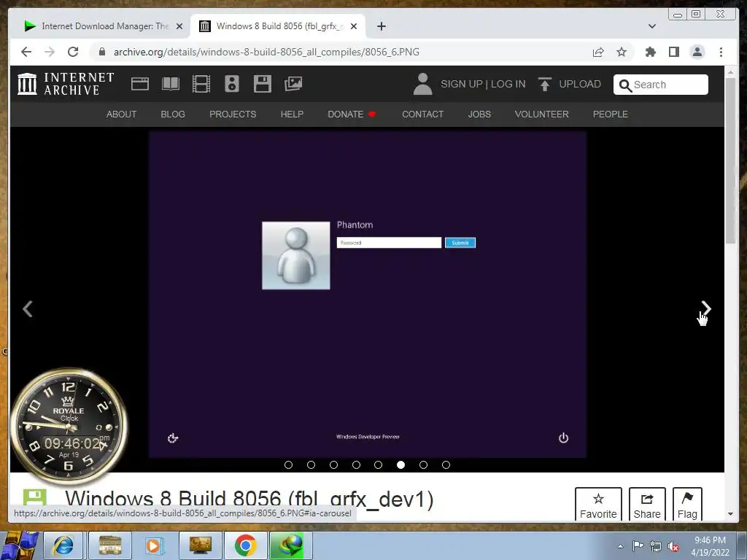Click the SIGN UP | LOG IN link
Viewport: 747px width, 560px height.
tap(483, 85)
